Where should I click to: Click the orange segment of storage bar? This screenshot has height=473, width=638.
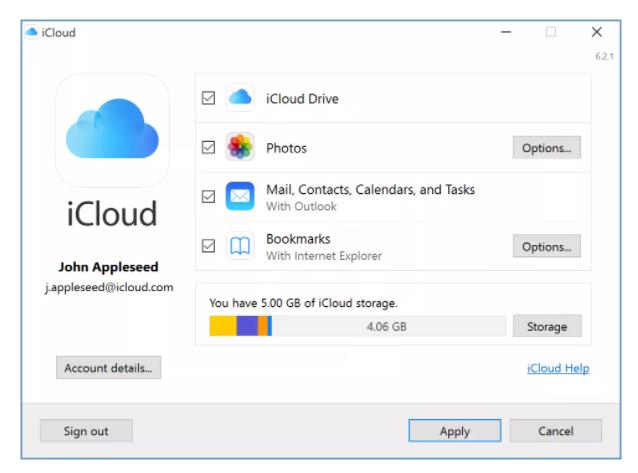pos(263,326)
